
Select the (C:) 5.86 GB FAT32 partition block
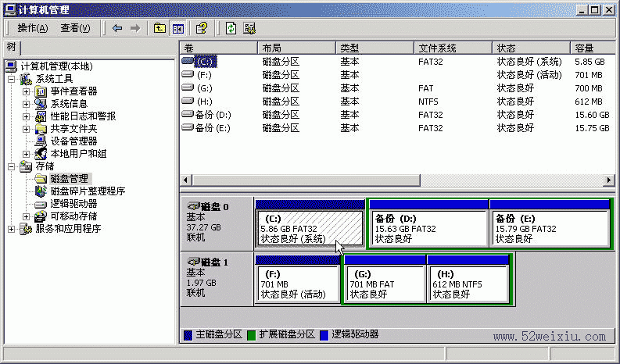pyautogui.click(x=310, y=223)
